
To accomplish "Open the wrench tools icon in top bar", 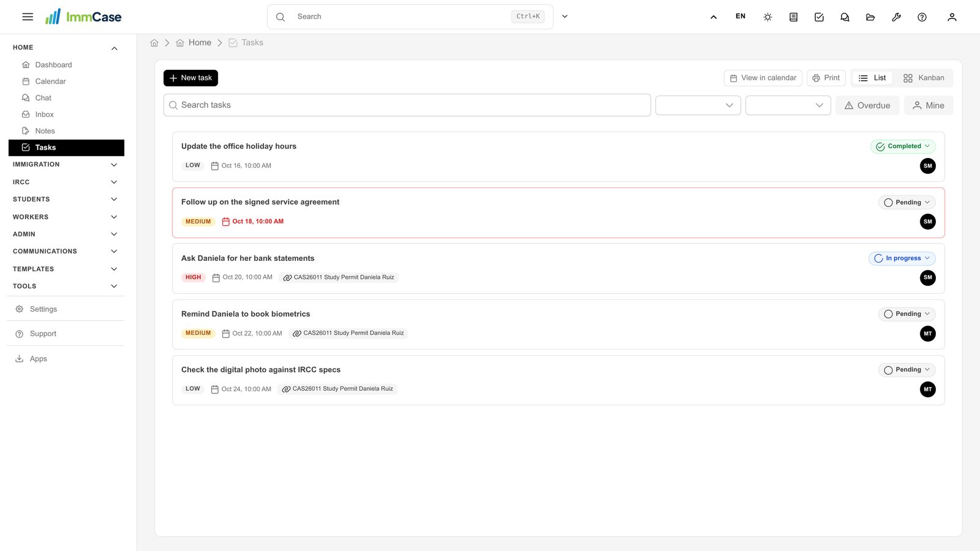I will click(896, 17).
